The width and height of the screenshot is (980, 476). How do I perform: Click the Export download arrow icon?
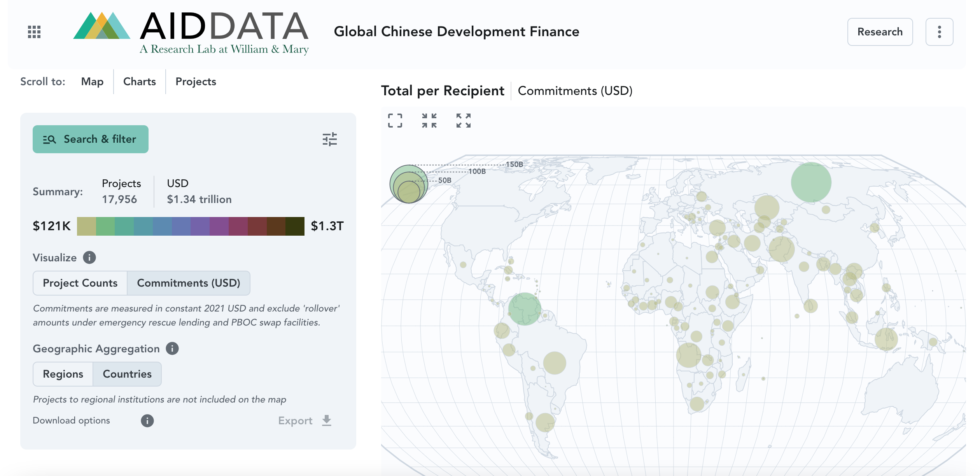[326, 420]
